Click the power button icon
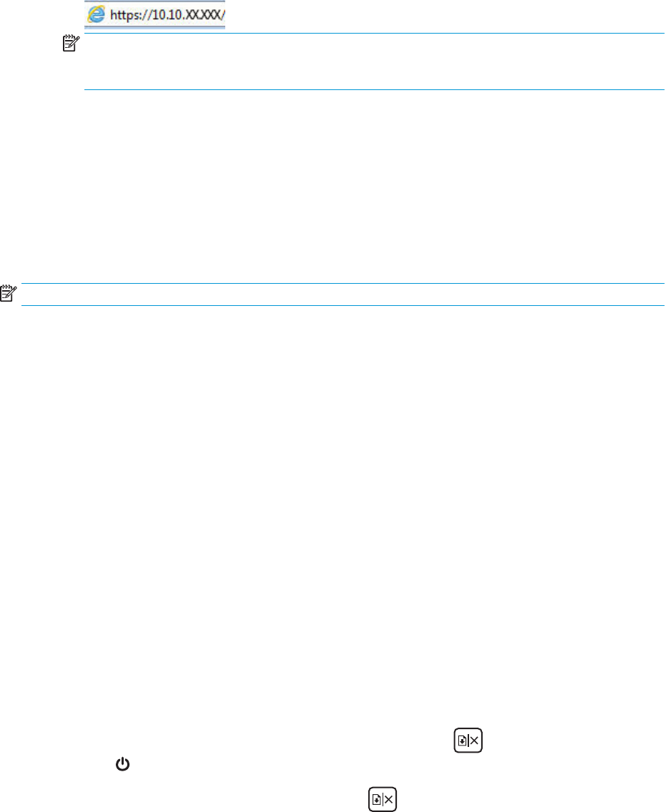The image size is (665, 812). pos(122,764)
